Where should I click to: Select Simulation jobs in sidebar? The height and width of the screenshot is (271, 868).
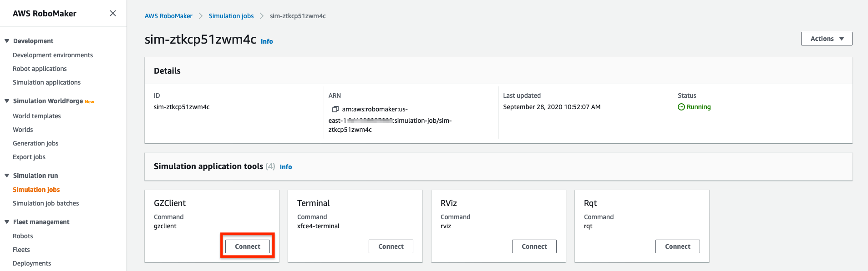click(36, 190)
